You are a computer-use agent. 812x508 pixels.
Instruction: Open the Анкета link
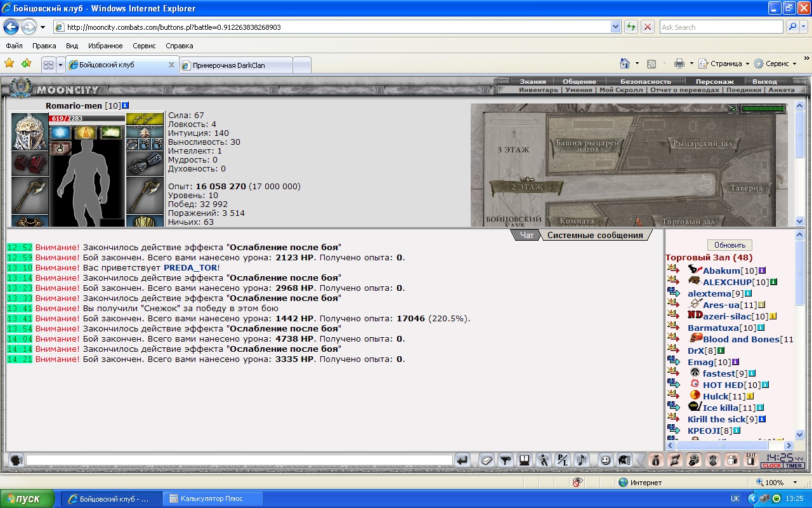[x=781, y=90]
